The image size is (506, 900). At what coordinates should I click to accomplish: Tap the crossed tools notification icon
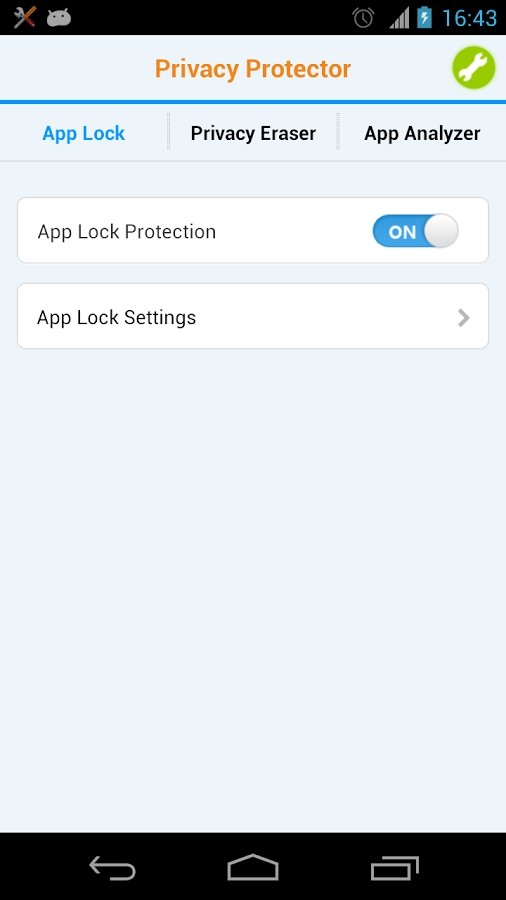tap(25, 17)
